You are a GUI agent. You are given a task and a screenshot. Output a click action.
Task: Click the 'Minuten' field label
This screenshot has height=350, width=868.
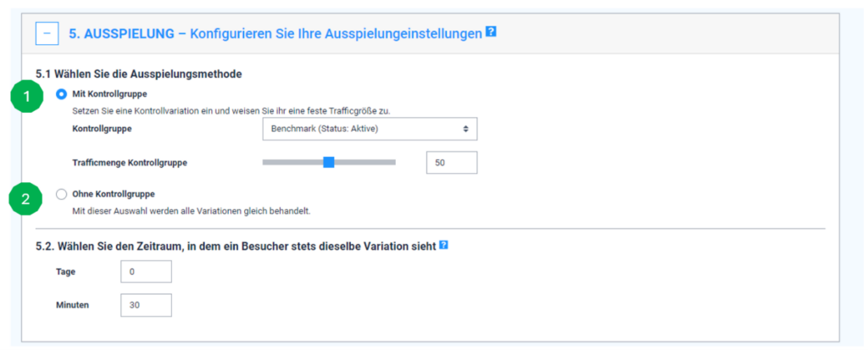[x=71, y=304]
